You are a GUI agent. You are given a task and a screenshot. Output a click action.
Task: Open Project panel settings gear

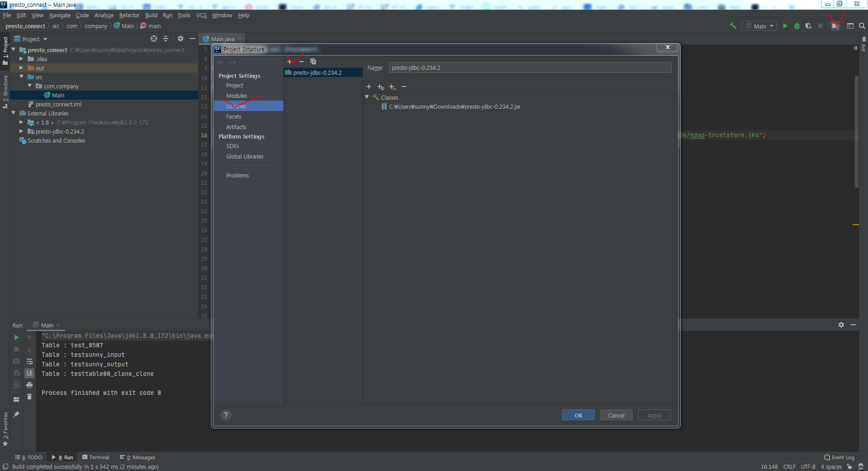coord(181,39)
